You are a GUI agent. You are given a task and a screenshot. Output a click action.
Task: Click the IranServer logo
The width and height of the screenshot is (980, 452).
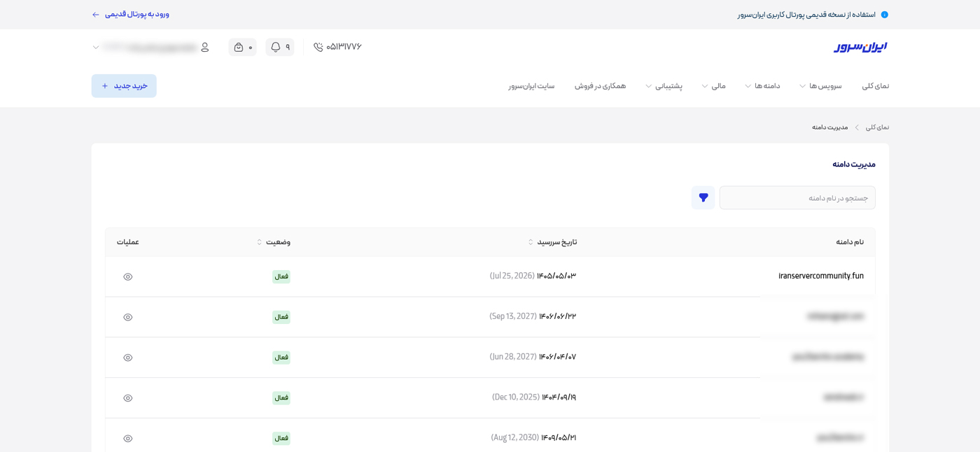[x=860, y=47]
